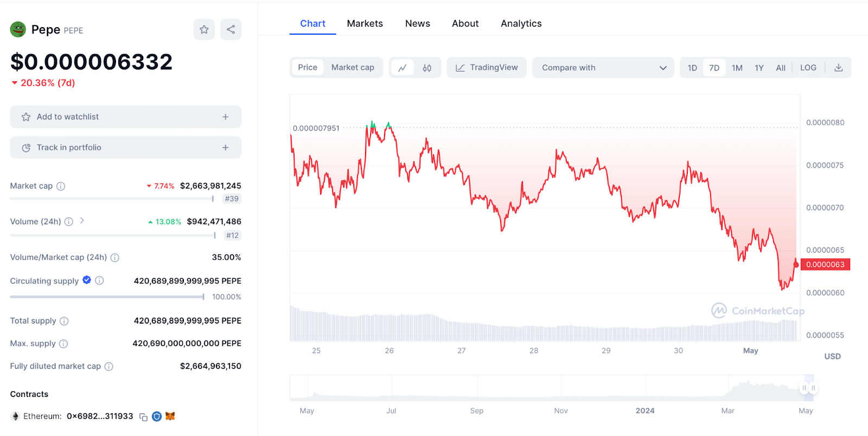Open the TradingView chart button
Image resolution: width=868 pixels, height=436 pixels.
487,68
